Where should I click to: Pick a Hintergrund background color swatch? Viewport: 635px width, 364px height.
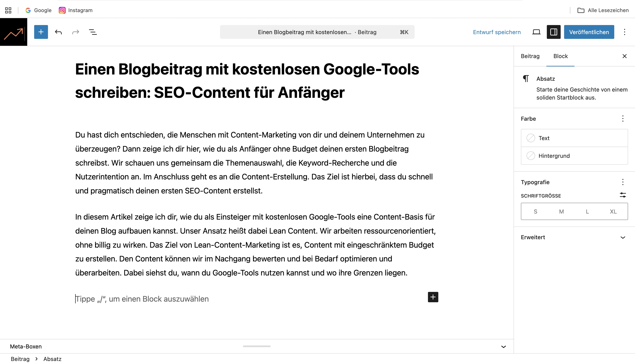[x=574, y=156]
